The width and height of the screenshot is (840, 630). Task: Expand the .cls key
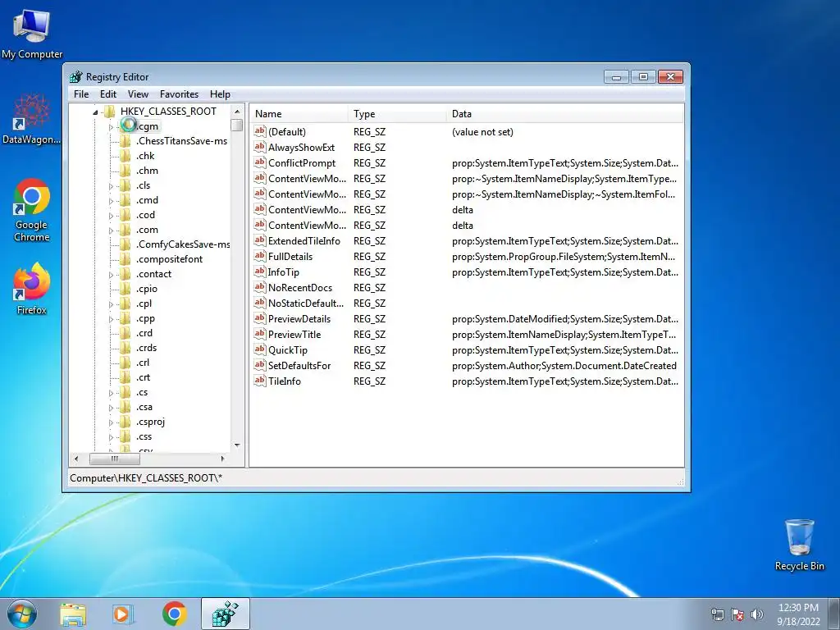[111, 186]
